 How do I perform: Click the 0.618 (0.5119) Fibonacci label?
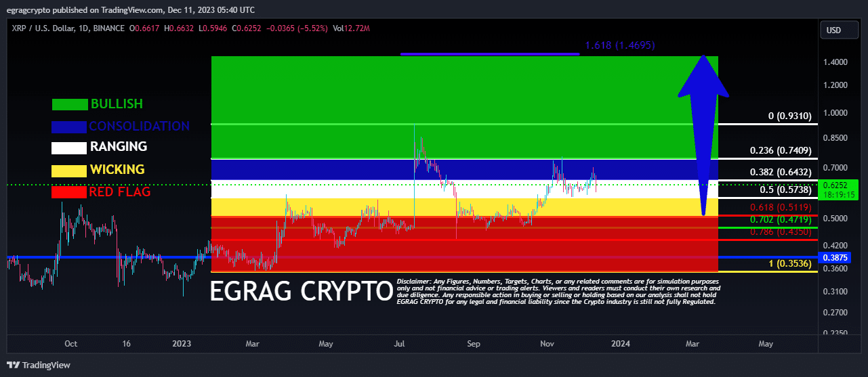pyautogui.click(x=781, y=207)
